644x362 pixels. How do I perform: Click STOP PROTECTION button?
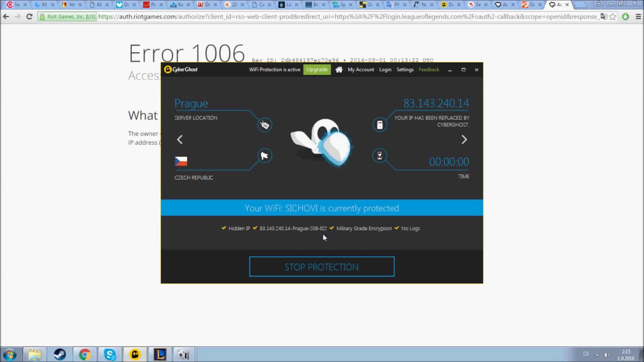tap(322, 266)
